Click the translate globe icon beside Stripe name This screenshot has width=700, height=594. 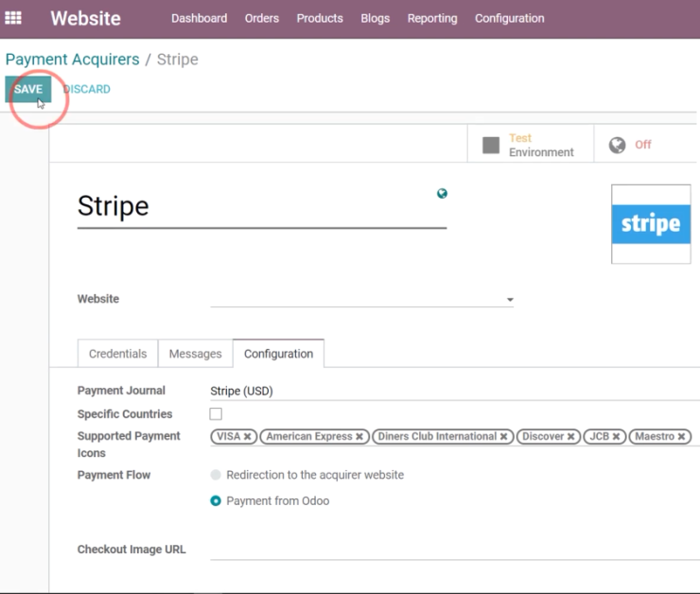442,193
